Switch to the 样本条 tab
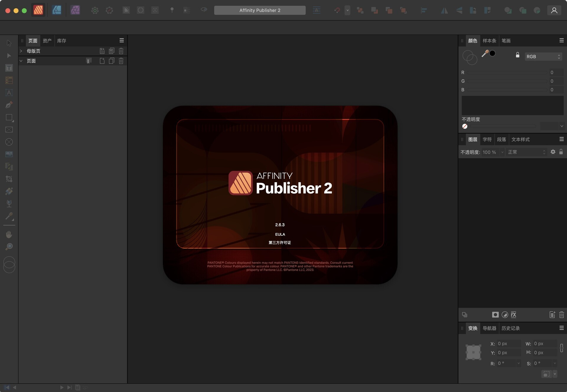Image resolution: width=567 pixels, height=392 pixels. tap(489, 40)
